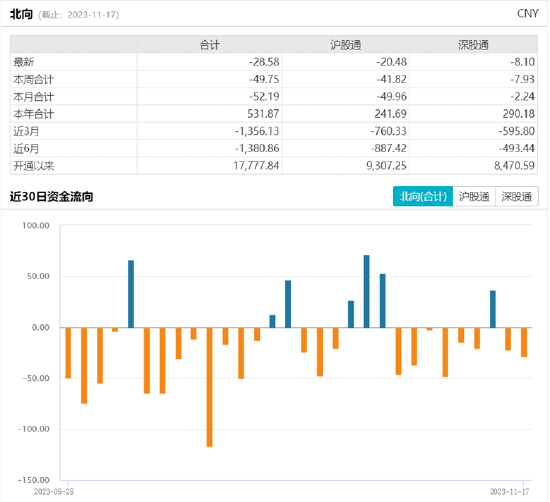Click the 2023-09-28 x-axis date label

click(54, 492)
